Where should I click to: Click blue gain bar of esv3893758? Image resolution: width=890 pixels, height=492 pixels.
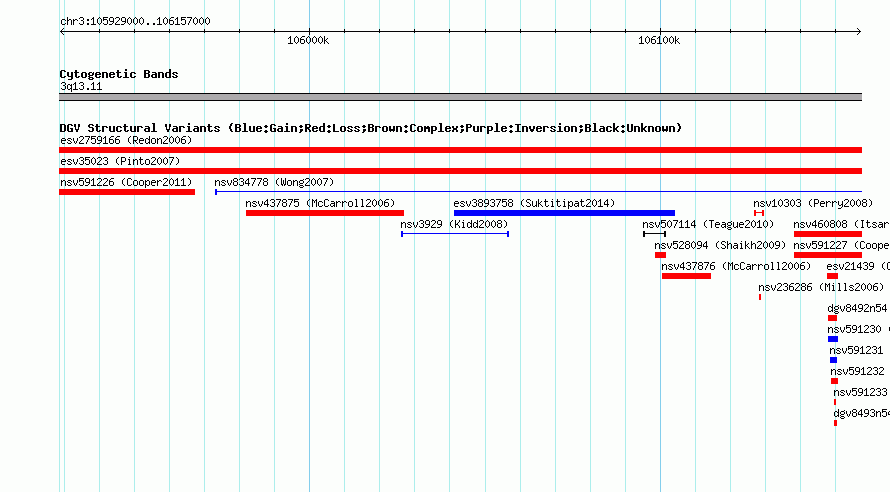click(564, 213)
